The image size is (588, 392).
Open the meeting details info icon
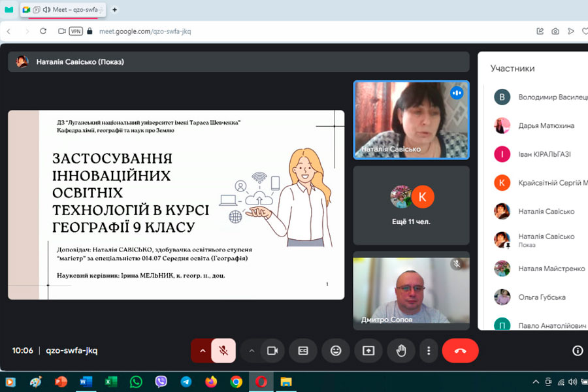(578, 351)
